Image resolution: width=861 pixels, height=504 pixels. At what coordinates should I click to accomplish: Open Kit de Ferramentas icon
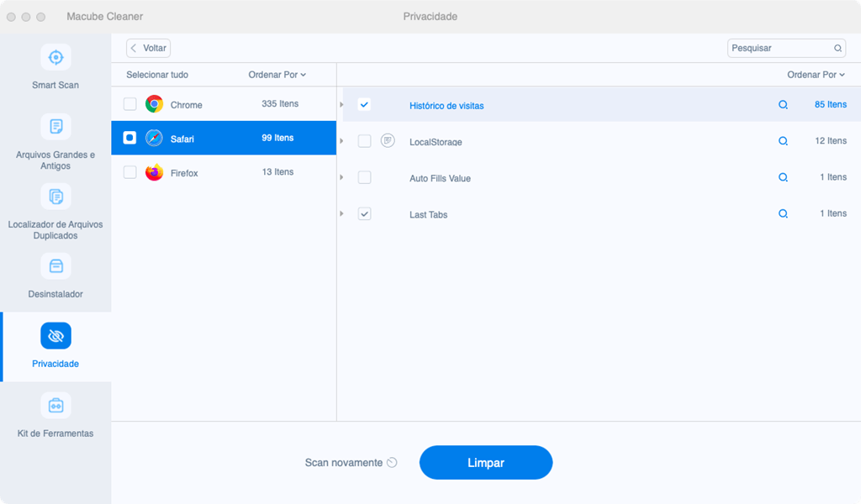pyautogui.click(x=55, y=405)
